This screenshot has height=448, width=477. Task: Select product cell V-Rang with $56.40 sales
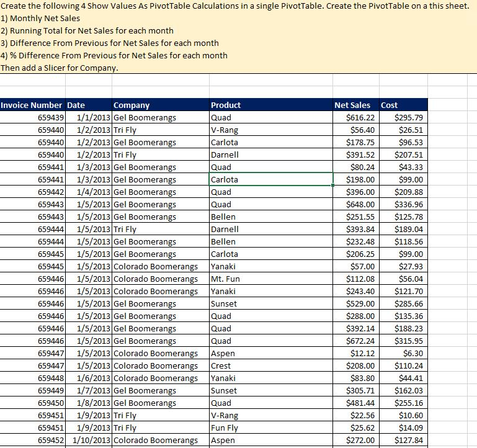pyautogui.click(x=271, y=130)
